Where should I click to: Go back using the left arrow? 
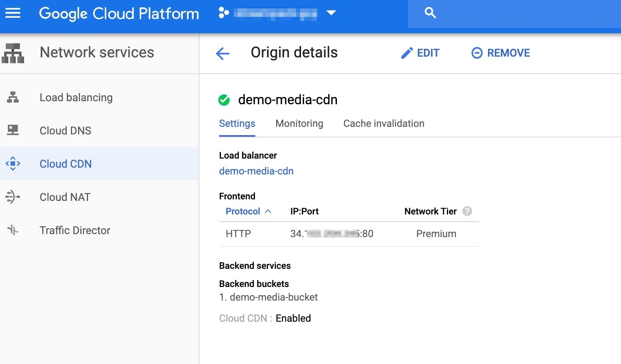pos(222,53)
